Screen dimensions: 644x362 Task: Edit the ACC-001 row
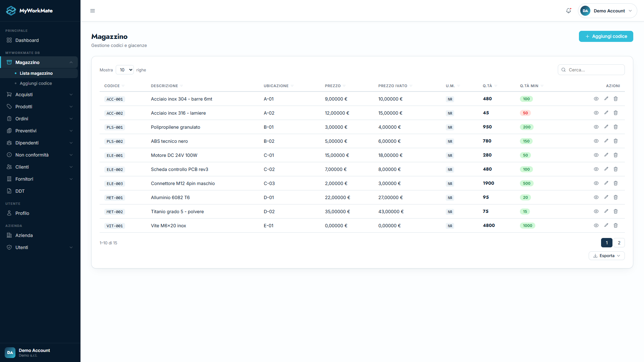coord(606,99)
